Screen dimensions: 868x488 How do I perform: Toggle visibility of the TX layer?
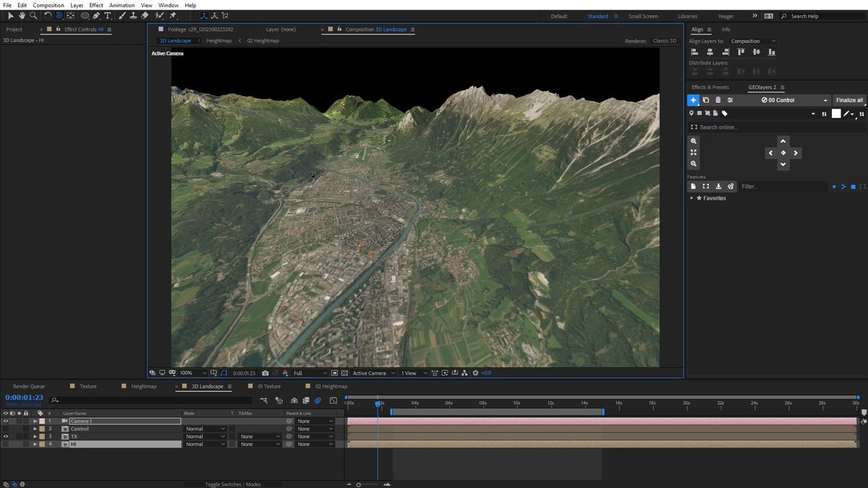(6, 437)
